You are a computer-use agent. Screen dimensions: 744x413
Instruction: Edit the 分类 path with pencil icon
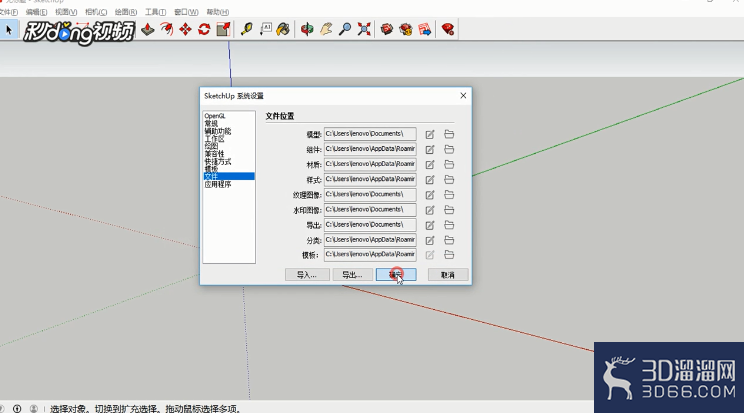(430, 241)
